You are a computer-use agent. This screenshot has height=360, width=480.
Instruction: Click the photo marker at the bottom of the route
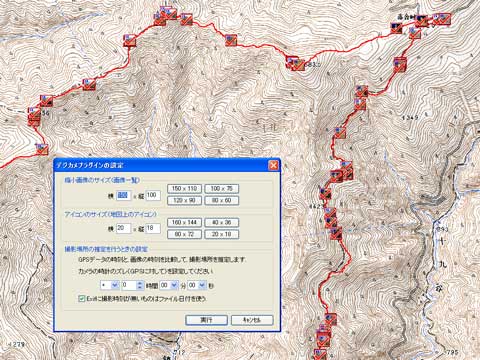pos(321,354)
